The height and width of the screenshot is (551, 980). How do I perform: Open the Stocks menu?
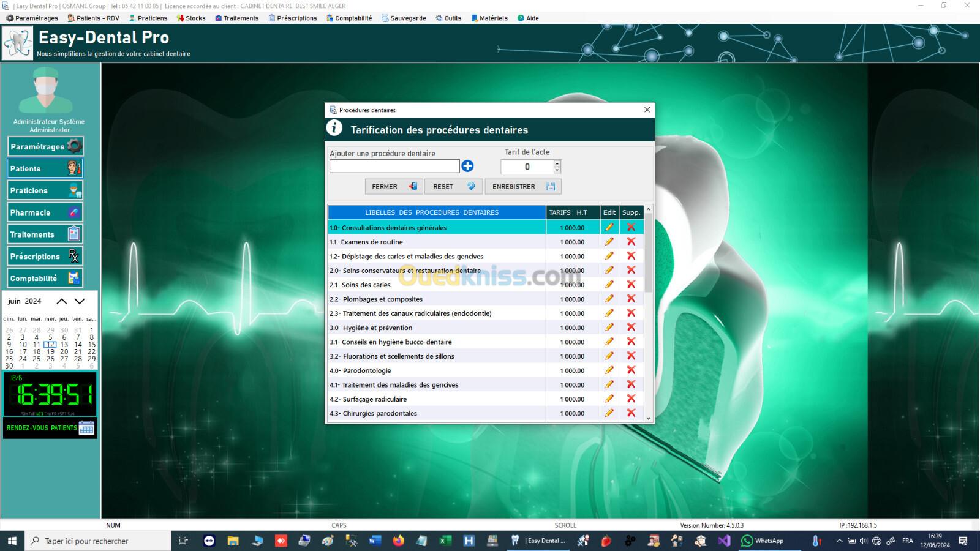191,18
